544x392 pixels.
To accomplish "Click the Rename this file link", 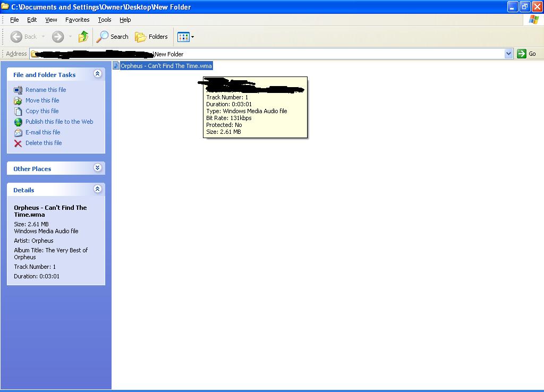I will (46, 90).
